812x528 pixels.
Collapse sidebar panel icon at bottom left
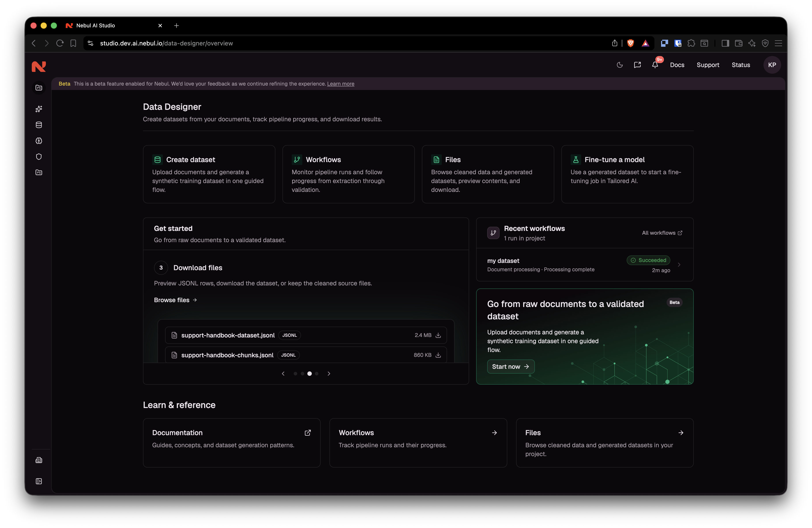tap(39, 481)
